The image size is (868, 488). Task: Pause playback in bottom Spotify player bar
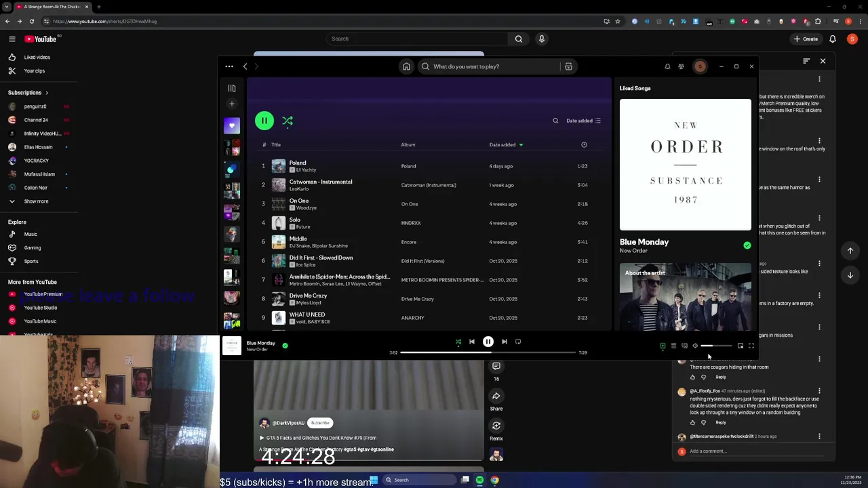click(488, 342)
